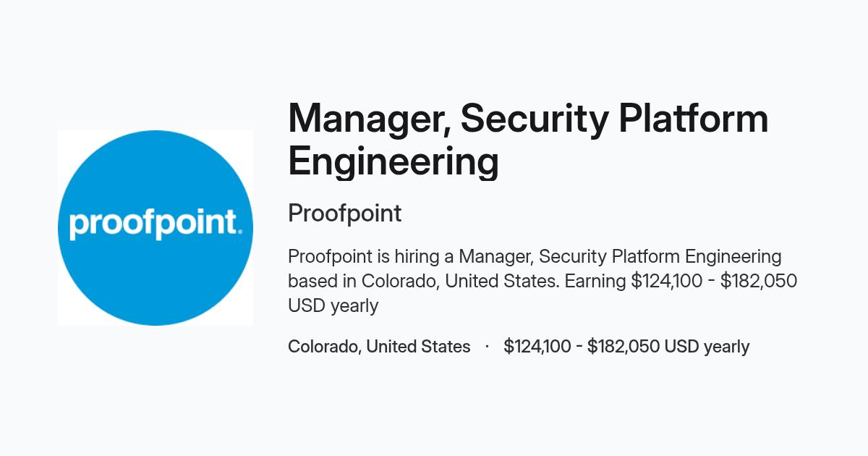Click $182,050 in the description paragraph
The height and width of the screenshot is (456, 868).
point(759,281)
